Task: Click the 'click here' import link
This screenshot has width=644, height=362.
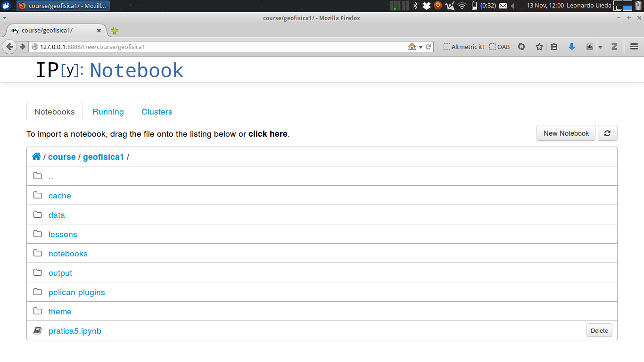Action: click(x=268, y=134)
